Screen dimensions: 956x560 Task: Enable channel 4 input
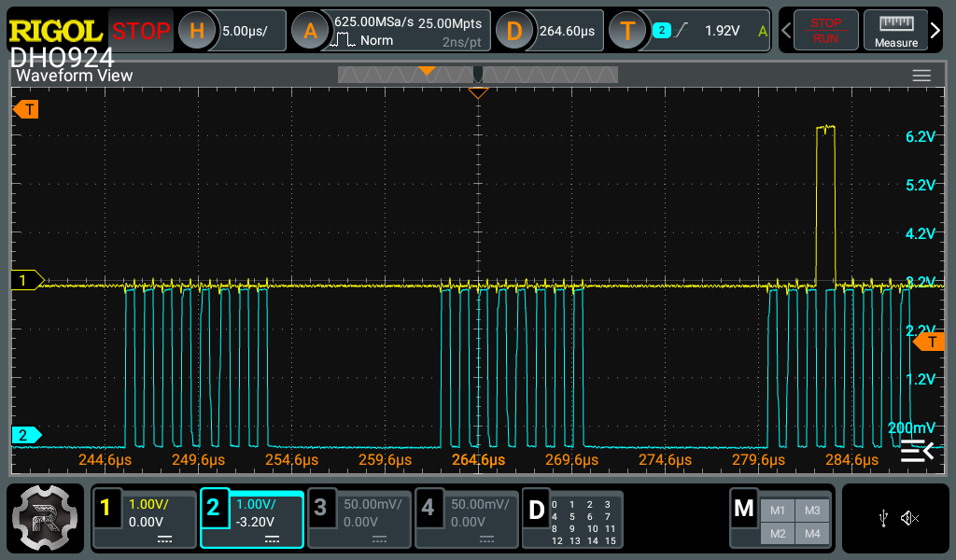[x=466, y=518]
